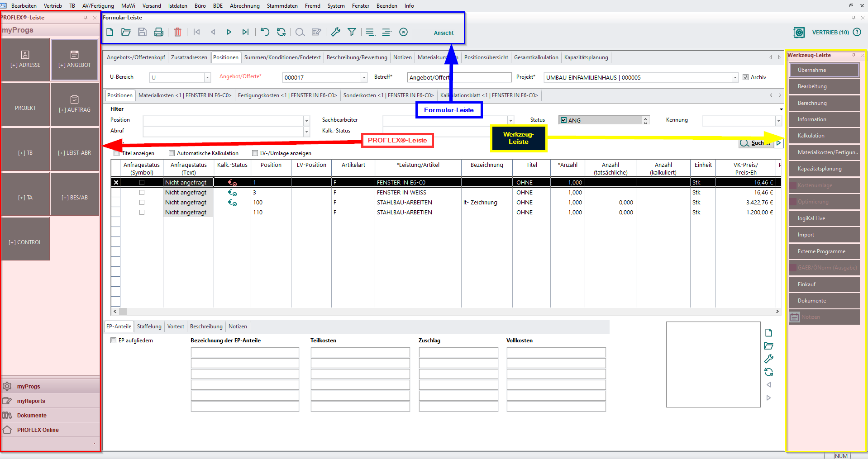Click the Kalkulation button in Werkzeug-Leiste
The width and height of the screenshot is (868, 459).
tap(824, 136)
